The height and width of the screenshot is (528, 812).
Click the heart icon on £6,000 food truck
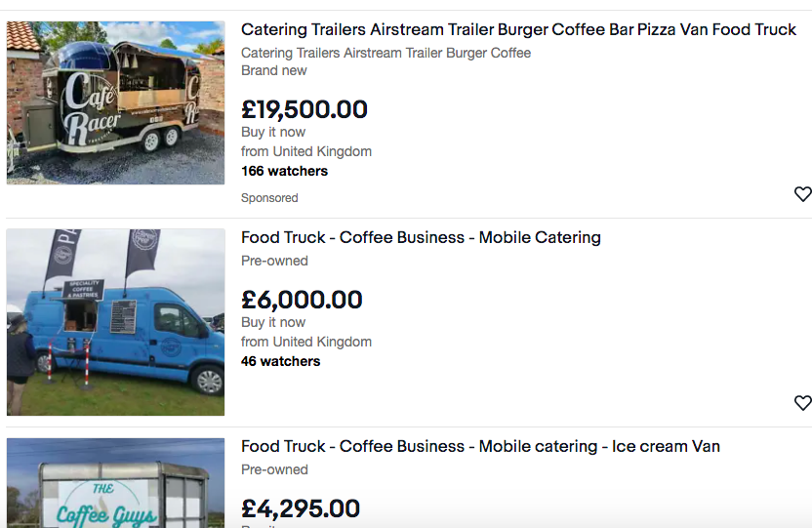coord(802,403)
